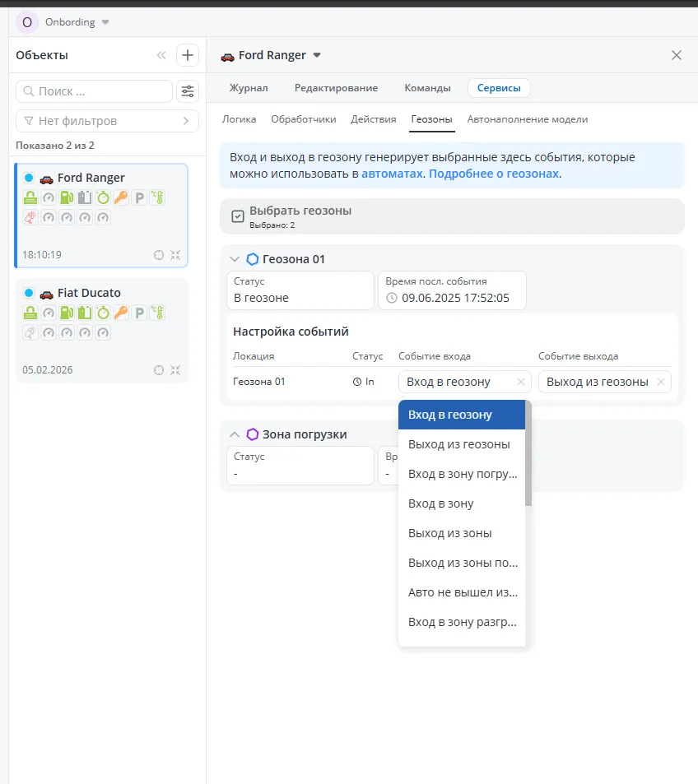Click fuel pump icon on Ford Ranger
698x784 pixels.
click(x=67, y=197)
